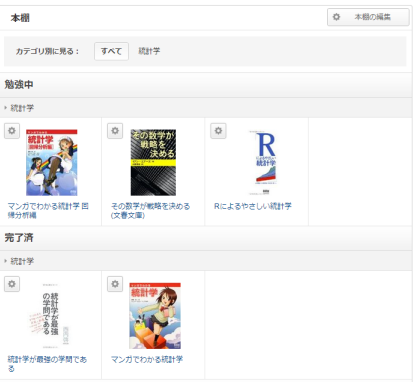
Task: Open gear settings for 統計学が最強の学問である
Action: (x=12, y=284)
